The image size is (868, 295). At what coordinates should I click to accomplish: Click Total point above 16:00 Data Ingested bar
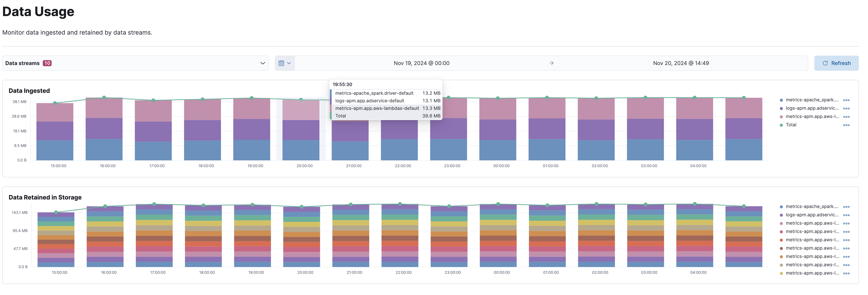click(x=104, y=98)
